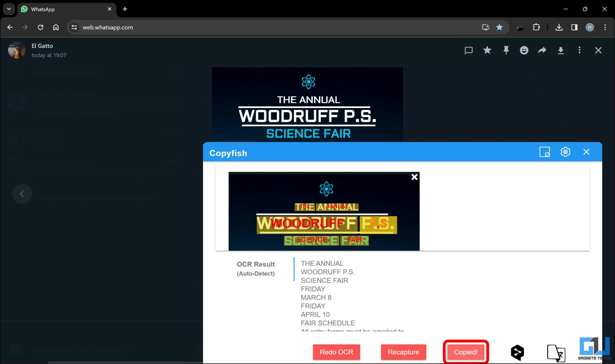Open Copyfish translate icon
This screenshot has height=364, width=615.
tap(556, 353)
